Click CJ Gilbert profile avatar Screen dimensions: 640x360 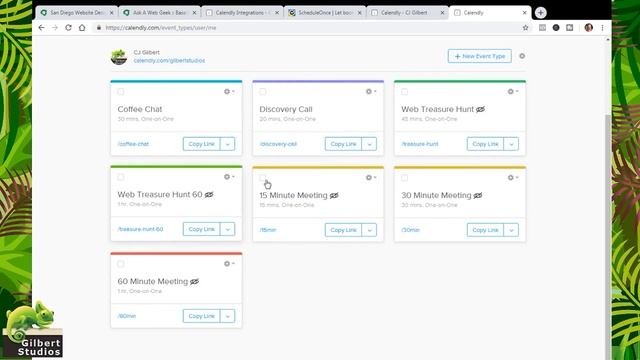point(119,57)
